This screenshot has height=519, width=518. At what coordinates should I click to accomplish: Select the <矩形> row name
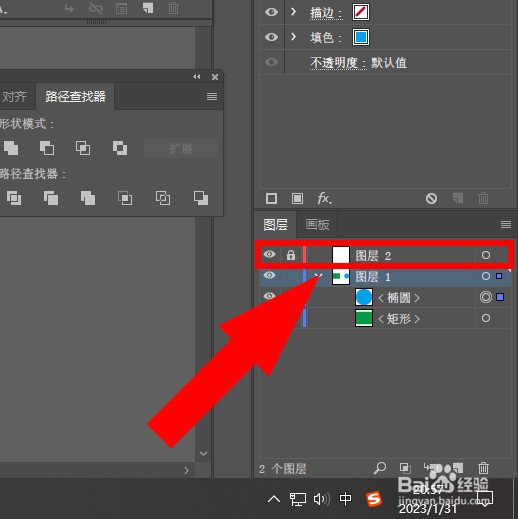[399, 319]
